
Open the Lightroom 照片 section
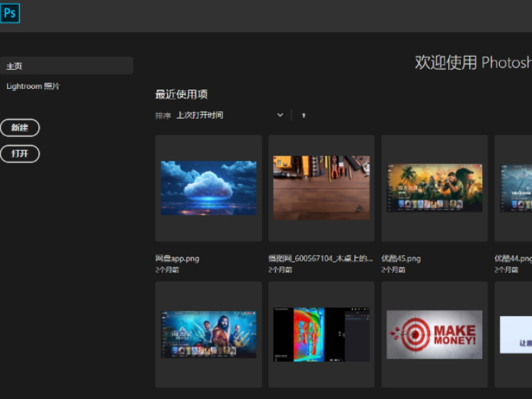tap(33, 86)
